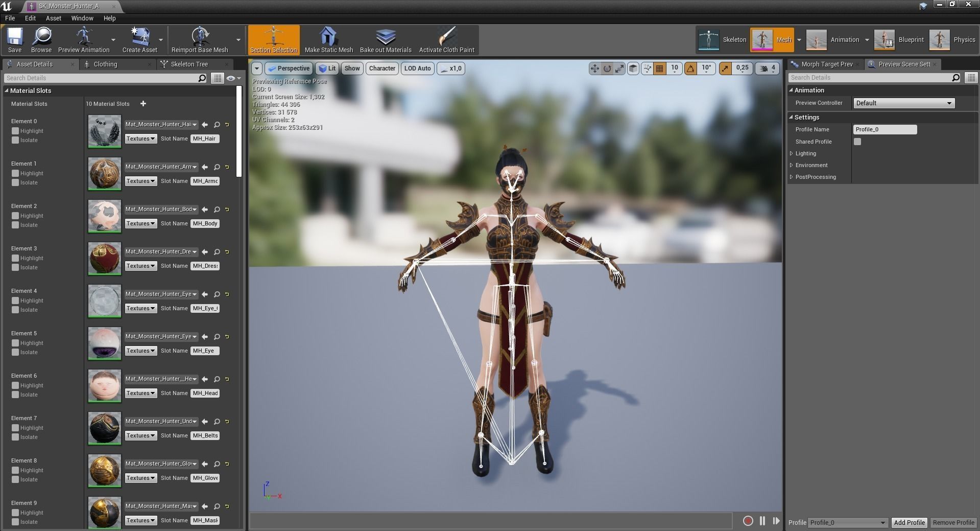The image size is (980, 531).
Task: Check the Shared Profile checkbox
Action: click(x=857, y=142)
